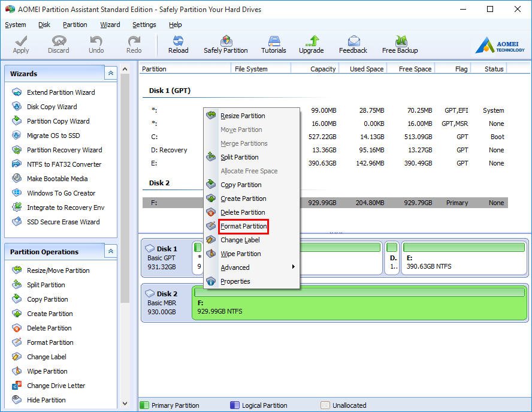Open the Help menu
The image size is (532, 412).
tap(176, 25)
